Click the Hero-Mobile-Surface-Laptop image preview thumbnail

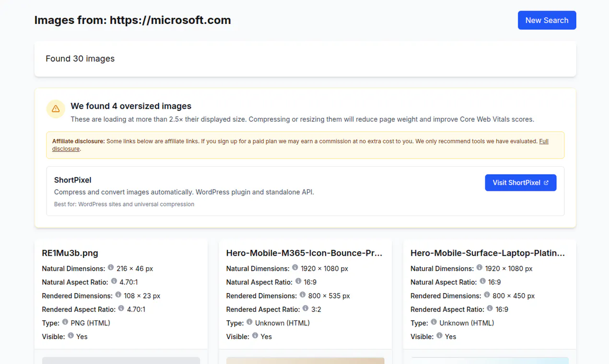click(x=490, y=360)
